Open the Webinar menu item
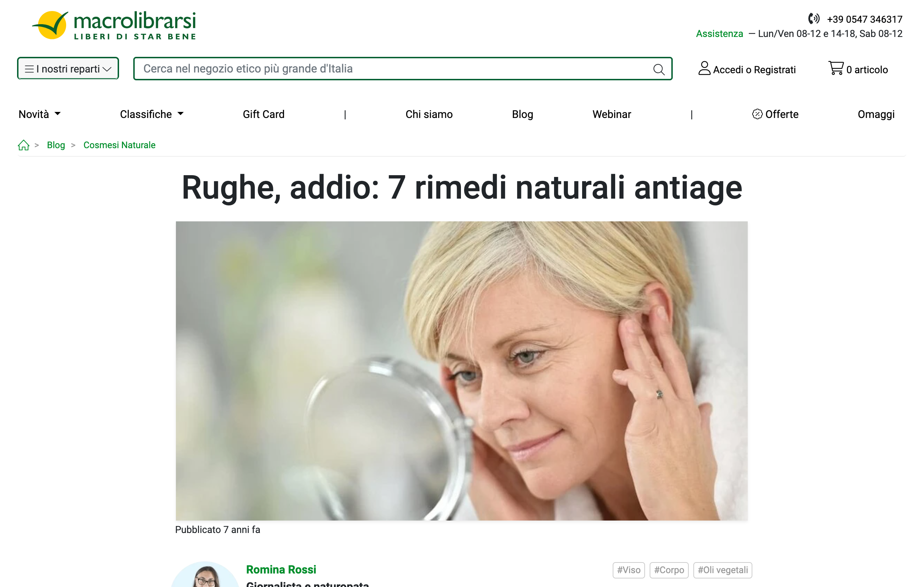Image resolution: width=924 pixels, height=587 pixels. point(612,114)
